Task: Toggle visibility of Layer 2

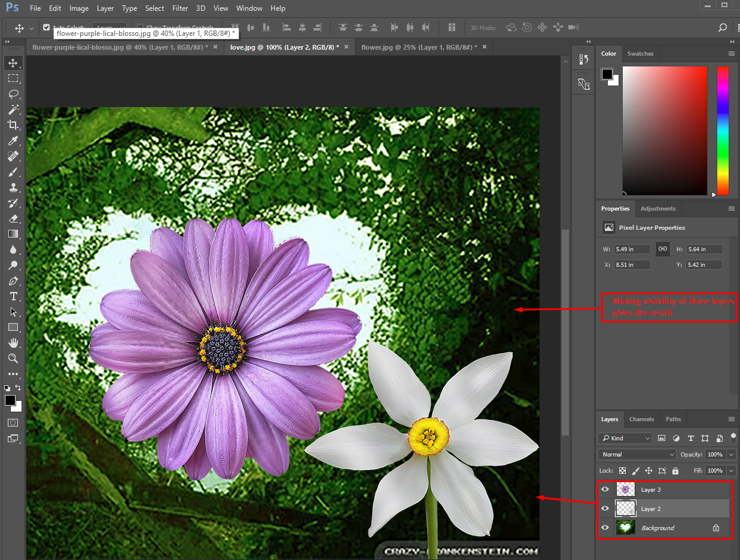Action: [605, 508]
